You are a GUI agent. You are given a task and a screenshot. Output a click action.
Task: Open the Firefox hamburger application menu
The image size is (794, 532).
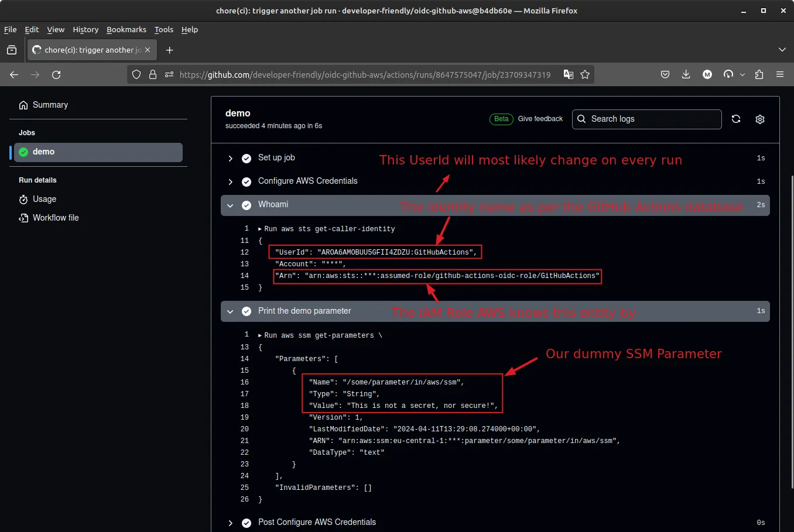click(x=780, y=74)
